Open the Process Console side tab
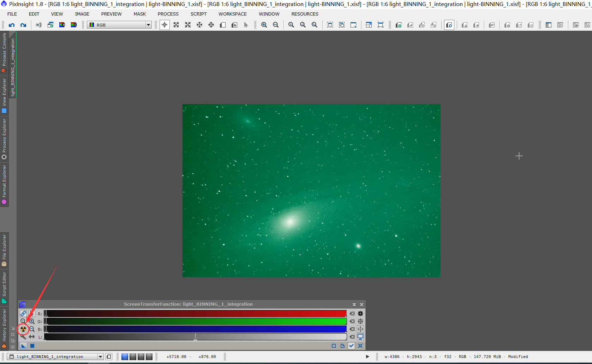 (x=4, y=53)
